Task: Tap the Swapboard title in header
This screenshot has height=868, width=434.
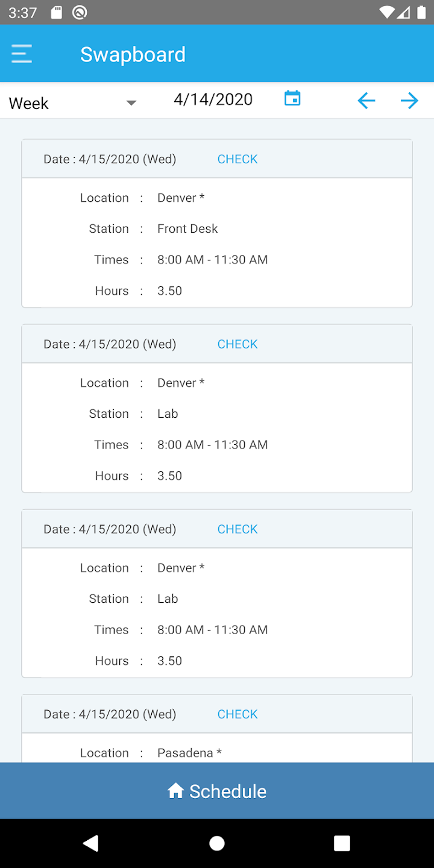Action: [x=133, y=54]
